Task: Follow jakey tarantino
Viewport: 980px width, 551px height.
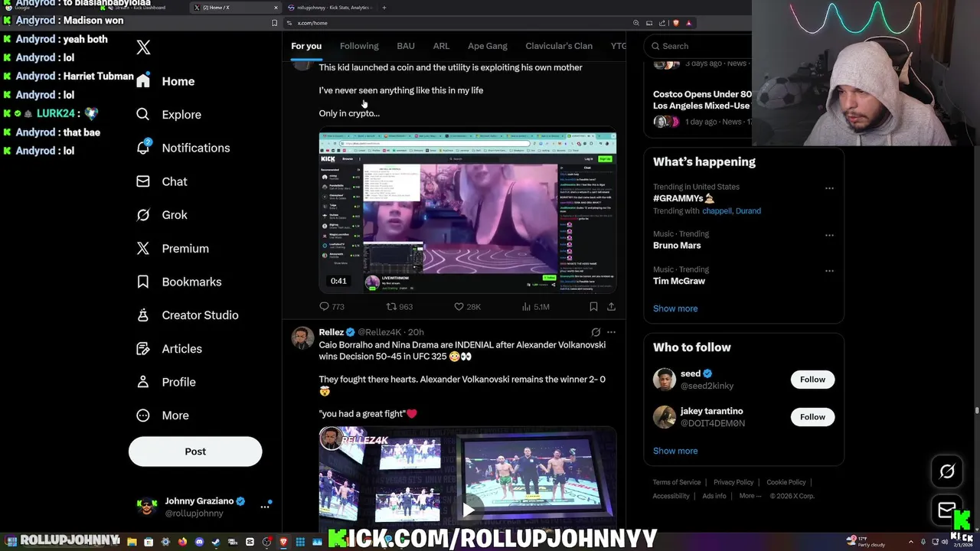Action: 812,417
